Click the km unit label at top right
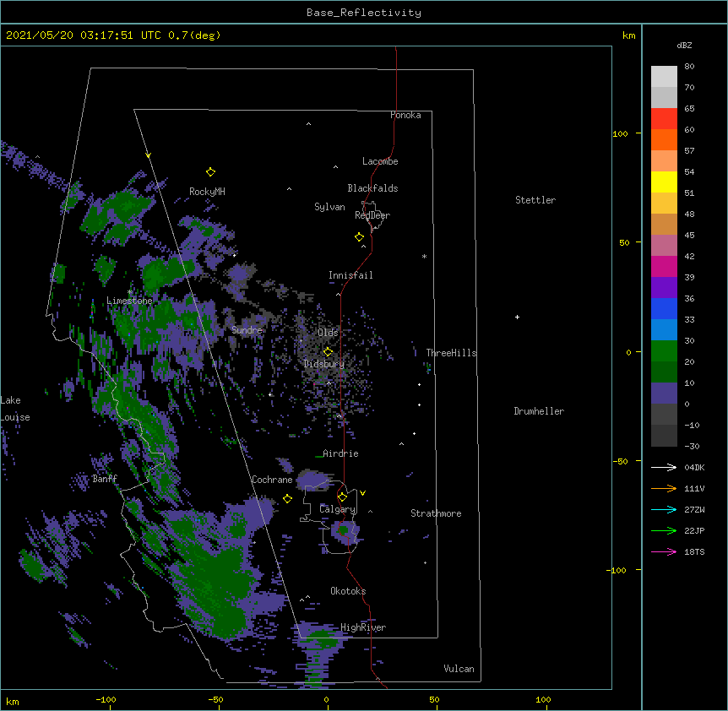Viewport: 728px width, 711px height. (628, 35)
